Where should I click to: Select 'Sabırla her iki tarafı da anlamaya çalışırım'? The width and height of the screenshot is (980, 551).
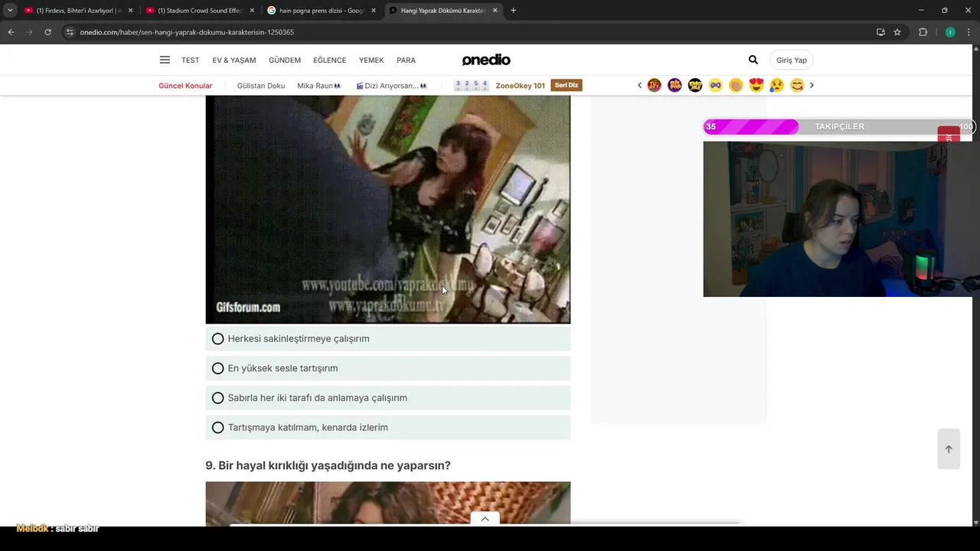tap(387, 398)
